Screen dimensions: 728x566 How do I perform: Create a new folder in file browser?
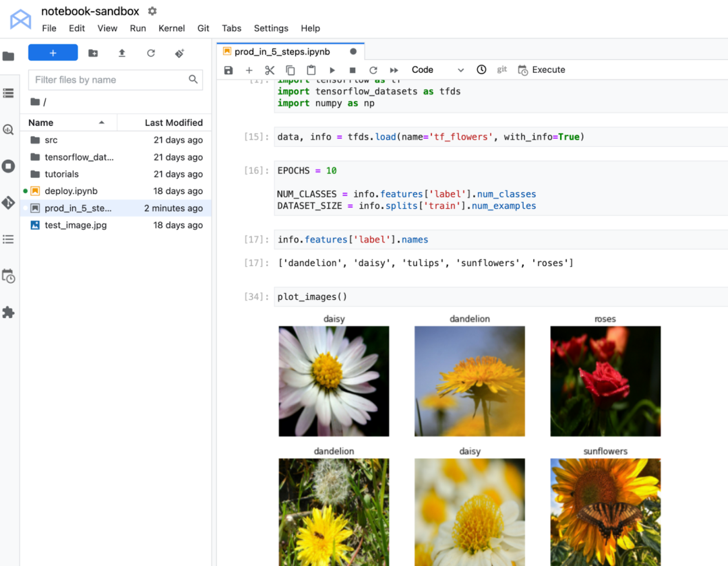coord(93,53)
